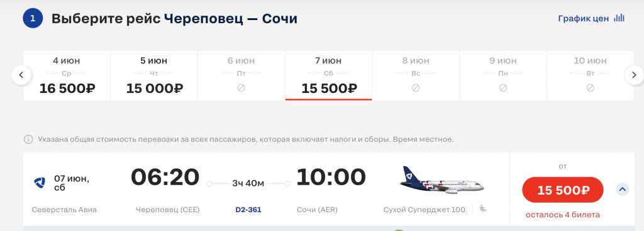This screenshot has width=644, height=231.
Task: Click the red 15 500₽ fare button
Action: click(563, 190)
